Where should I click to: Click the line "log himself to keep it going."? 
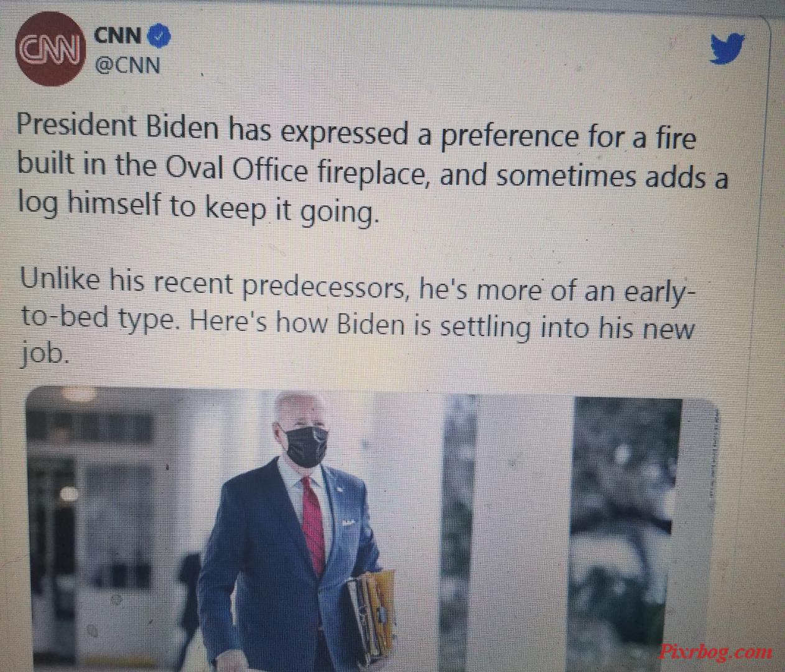click(x=197, y=208)
